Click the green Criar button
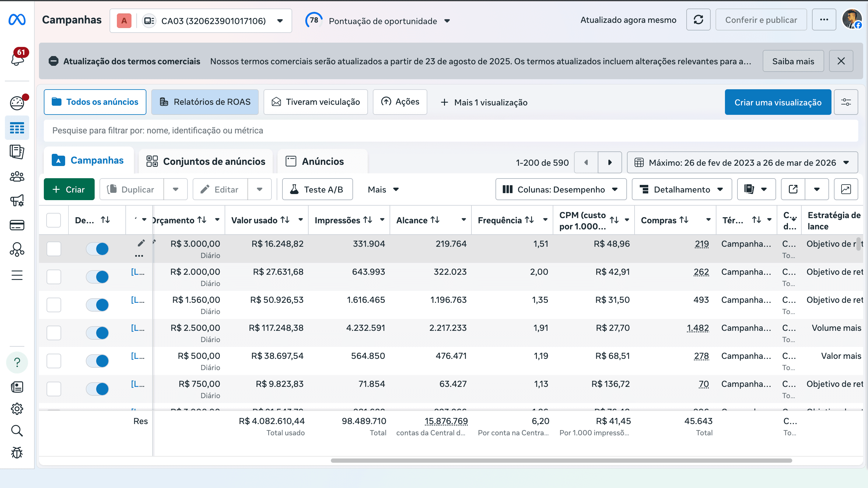The image size is (868, 488). (69, 189)
